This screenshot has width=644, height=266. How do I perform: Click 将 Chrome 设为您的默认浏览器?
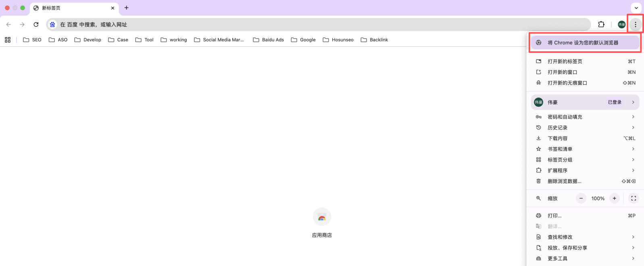click(x=583, y=43)
